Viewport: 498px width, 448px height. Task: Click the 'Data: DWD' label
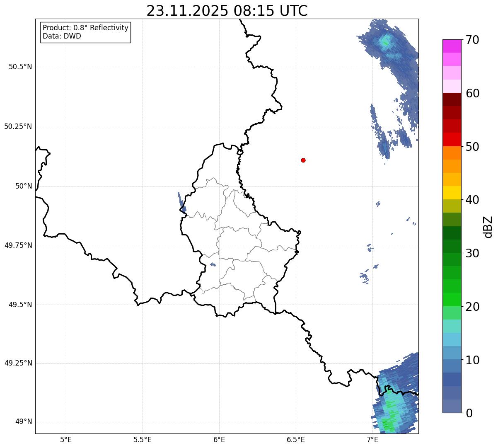pyautogui.click(x=62, y=36)
